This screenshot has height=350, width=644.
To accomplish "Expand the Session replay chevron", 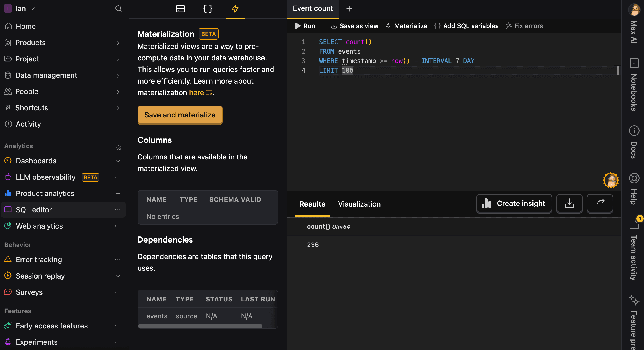I will (118, 276).
